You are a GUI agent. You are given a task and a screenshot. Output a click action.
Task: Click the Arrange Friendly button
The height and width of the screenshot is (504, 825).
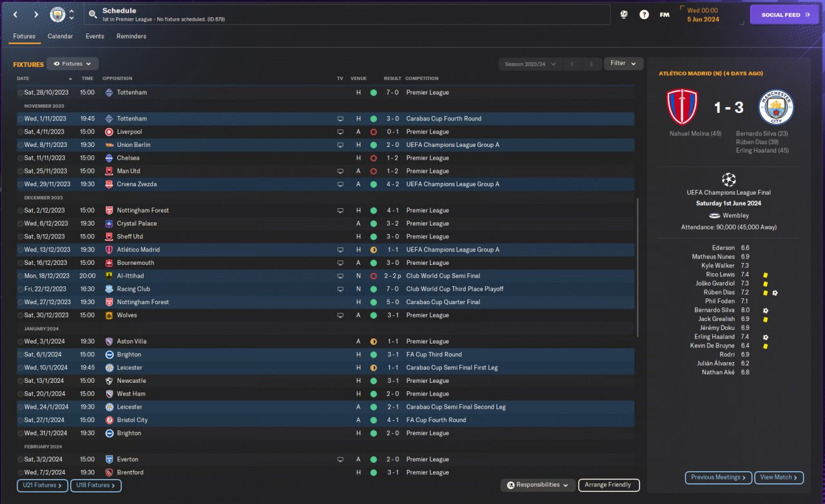click(x=609, y=485)
